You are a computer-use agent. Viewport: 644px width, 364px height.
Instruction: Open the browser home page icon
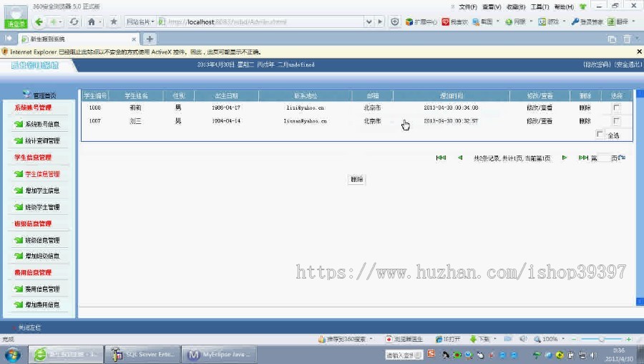point(92,21)
